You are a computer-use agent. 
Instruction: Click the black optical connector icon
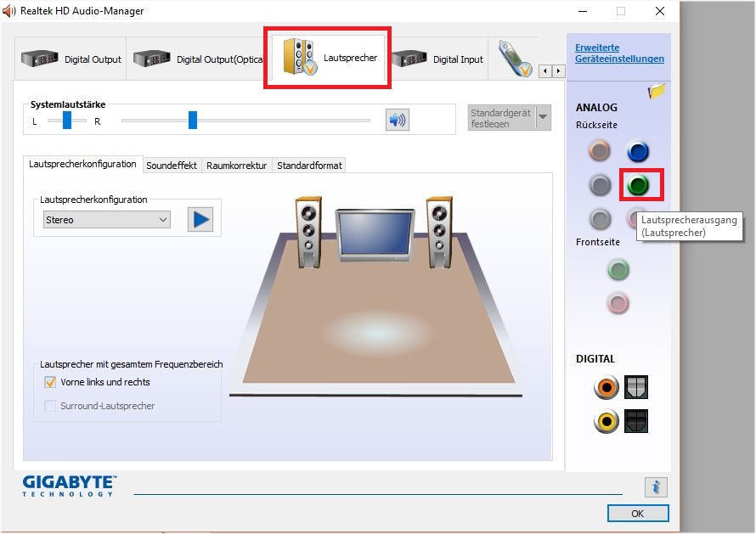[636, 421]
